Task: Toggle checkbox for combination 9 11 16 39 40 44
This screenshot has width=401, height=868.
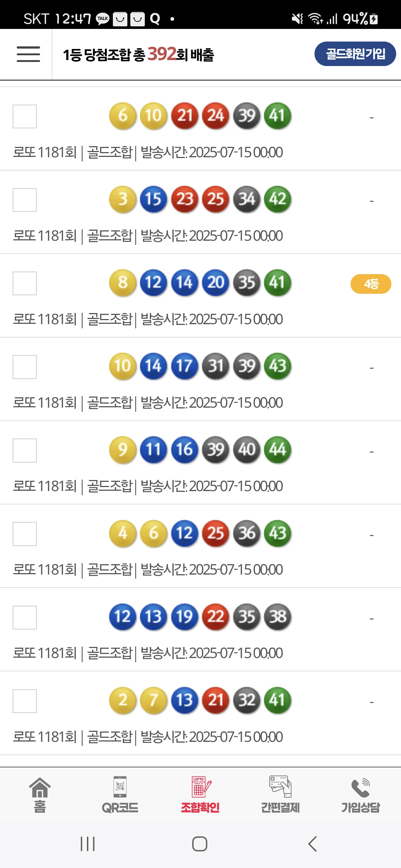Action: pyautogui.click(x=25, y=450)
